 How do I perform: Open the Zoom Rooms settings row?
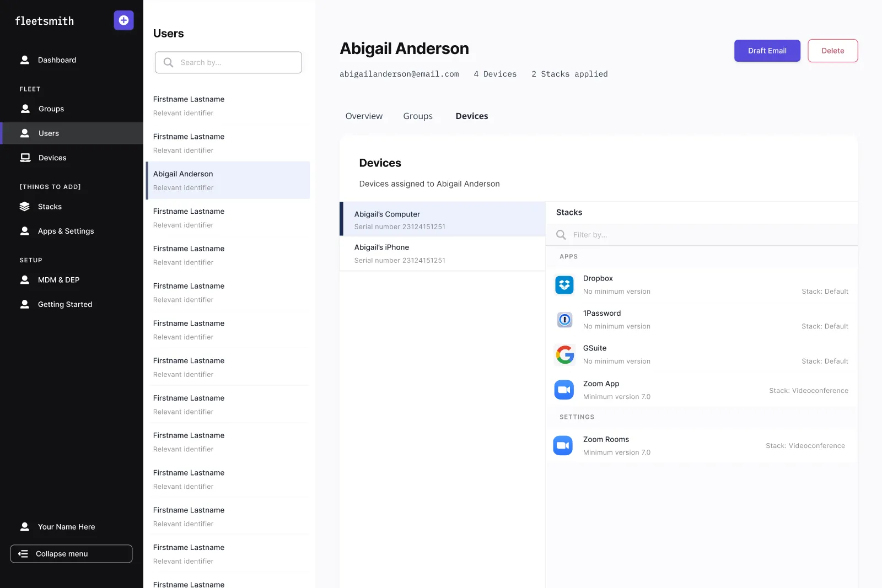coord(702,445)
